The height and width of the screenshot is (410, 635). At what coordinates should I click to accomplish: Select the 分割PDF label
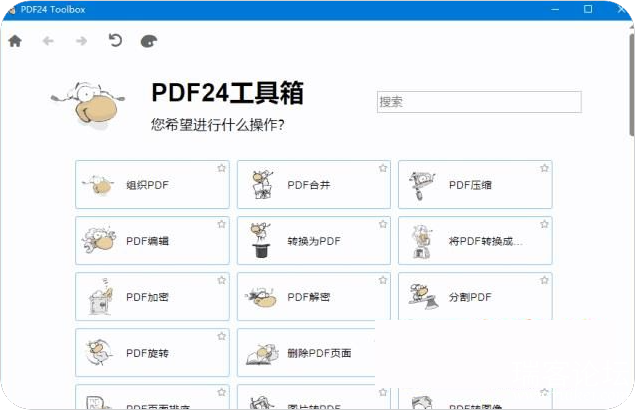click(470, 297)
